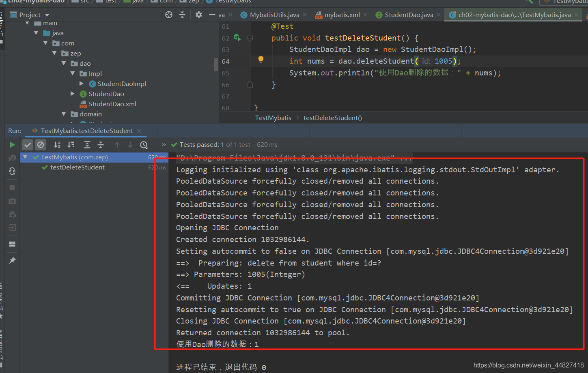The height and width of the screenshot is (373, 588).
Task: Show more run toolbar actions chevrons
Action: (x=164, y=145)
